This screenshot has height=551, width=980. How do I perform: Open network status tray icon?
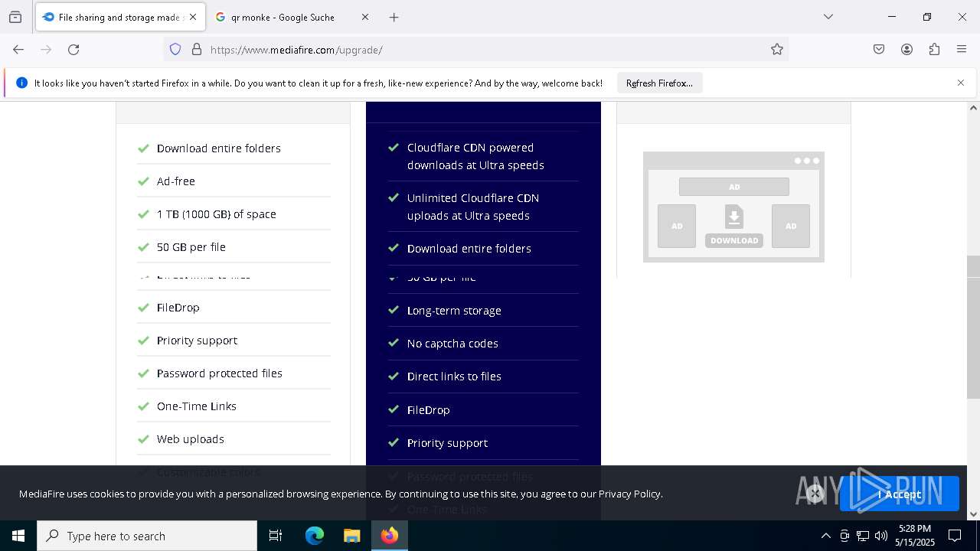click(x=863, y=536)
